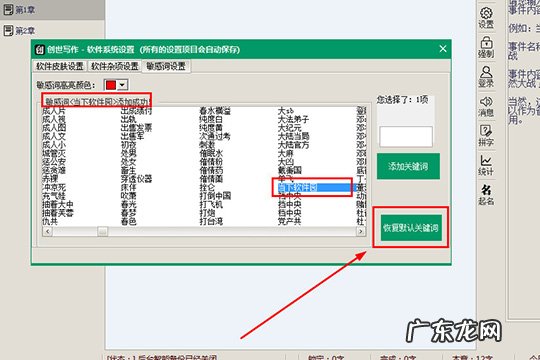The width and height of the screenshot is (540, 360).
Task: Open the 拼字 icon in sidebar
Action: pyautogui.click(x=486, y=135)
